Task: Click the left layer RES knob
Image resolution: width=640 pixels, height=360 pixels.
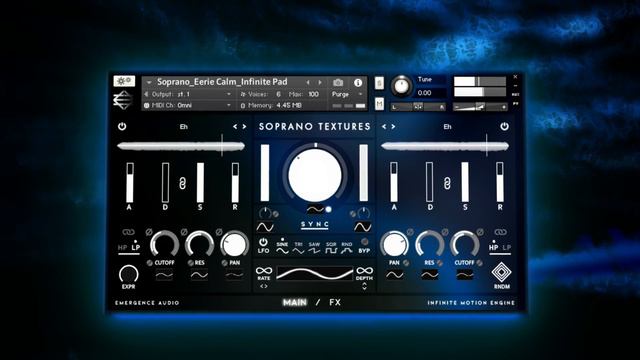Action: pos(199,244)
